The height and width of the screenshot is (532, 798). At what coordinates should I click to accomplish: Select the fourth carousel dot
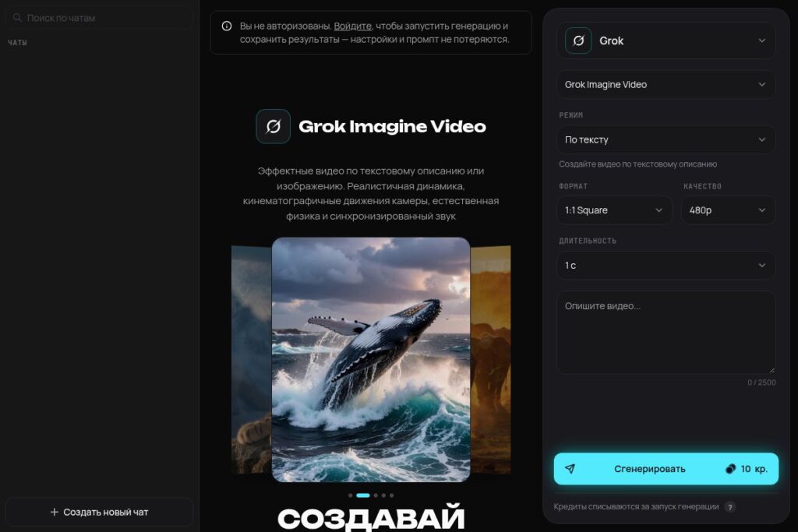point(383,495)
